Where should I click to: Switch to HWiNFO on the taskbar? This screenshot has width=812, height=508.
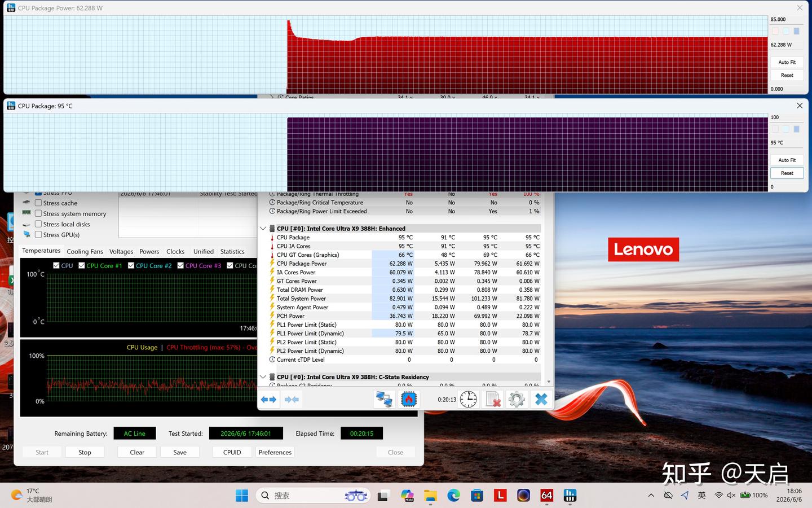pos(570,496)
